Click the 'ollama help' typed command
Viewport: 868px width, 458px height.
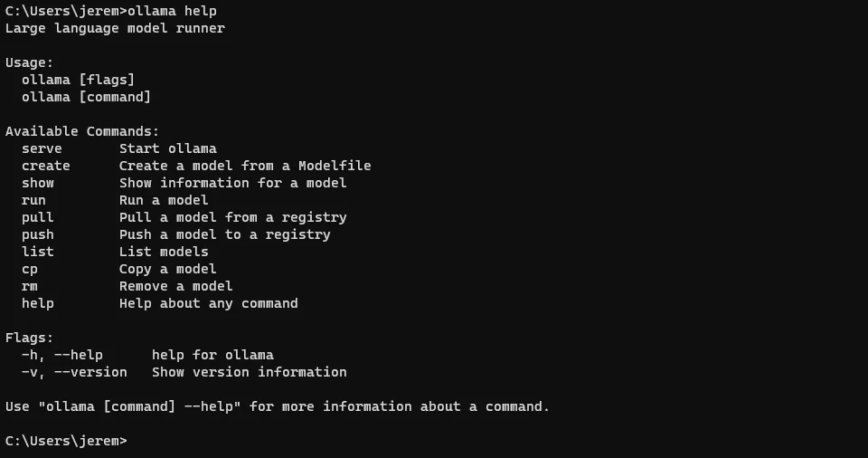pyautogui.click(x=172, y=11)
